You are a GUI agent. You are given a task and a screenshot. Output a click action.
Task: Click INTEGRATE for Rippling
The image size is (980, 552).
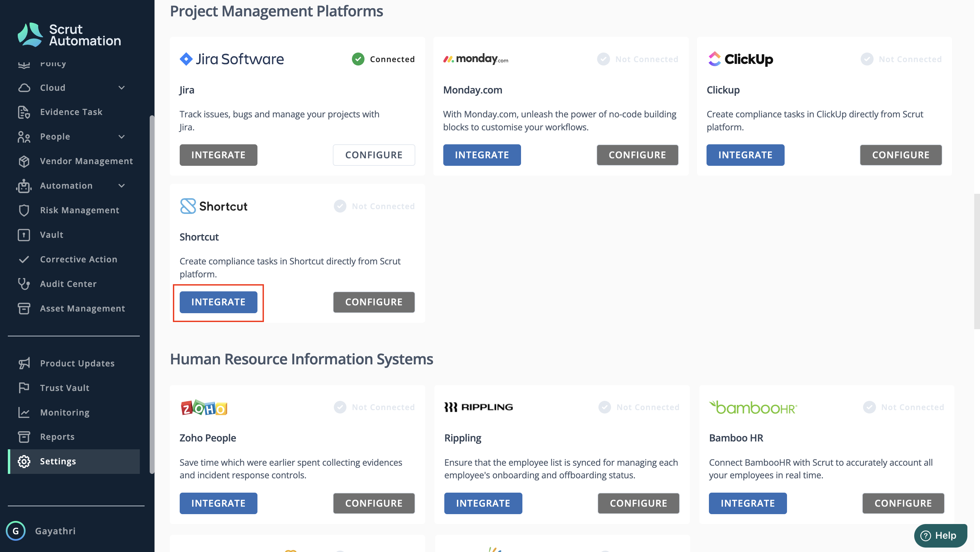tap(483, 503)
